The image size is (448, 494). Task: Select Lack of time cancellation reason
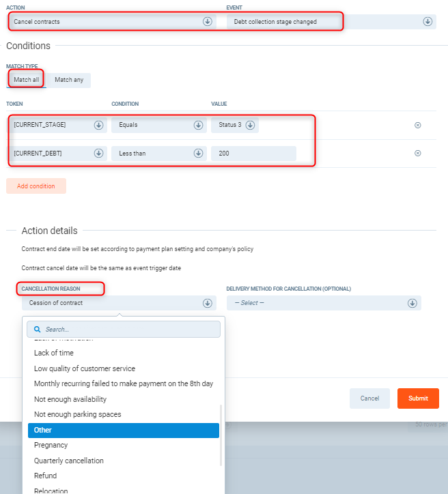(x=54, y=353)
